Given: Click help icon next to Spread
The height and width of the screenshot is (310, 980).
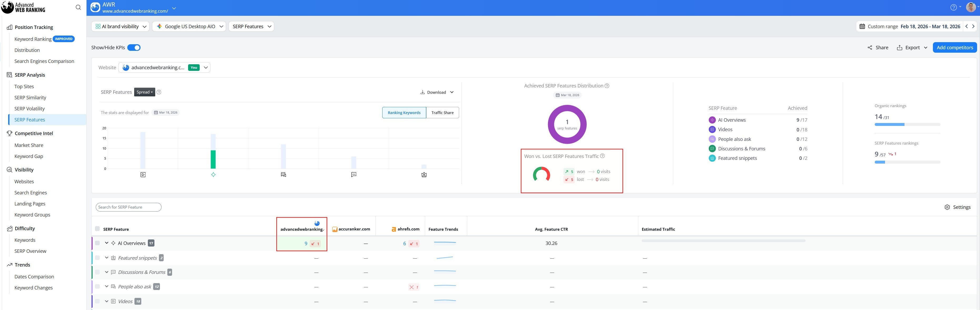Looking at the screenshot, I should pyautogui.click(x=159, y=92).
